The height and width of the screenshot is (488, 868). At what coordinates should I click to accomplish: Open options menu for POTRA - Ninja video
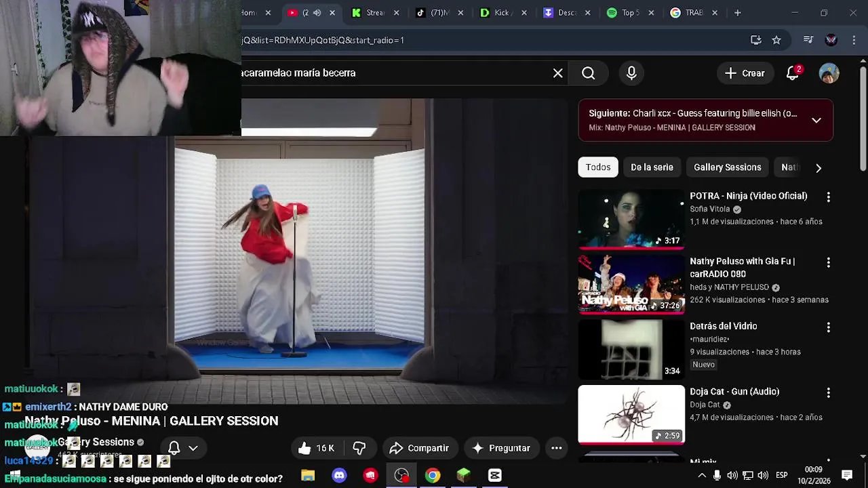coord(828,197)
